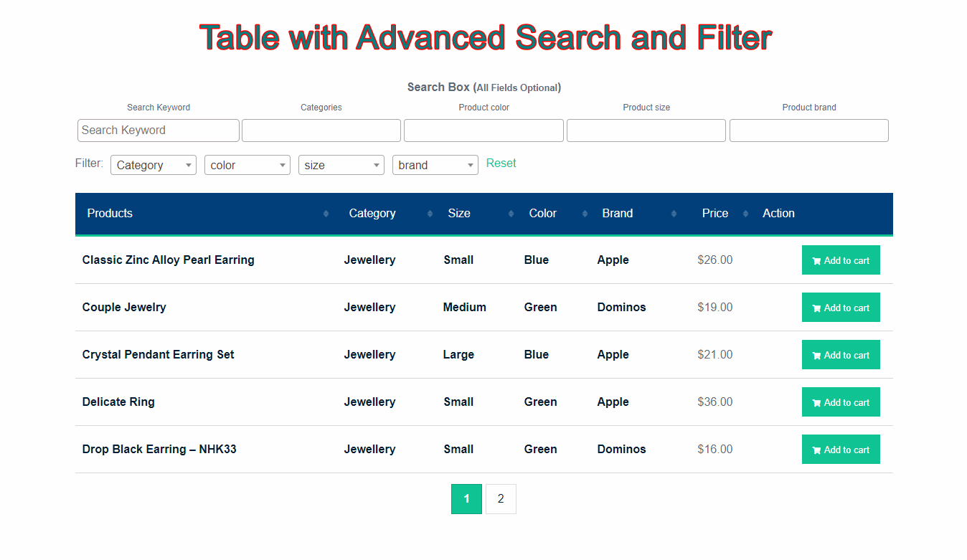Click price $19.00 for Couple Jewelry
Viewport: 967px width, 560px height.
(715, 308)
